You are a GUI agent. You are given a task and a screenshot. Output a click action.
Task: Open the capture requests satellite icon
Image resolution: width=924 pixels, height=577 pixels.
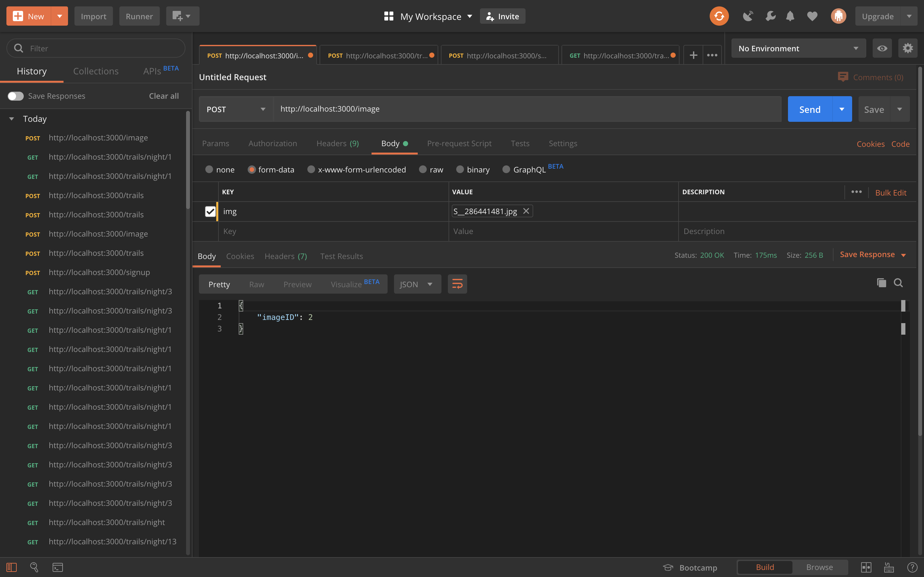click(748, 16)
